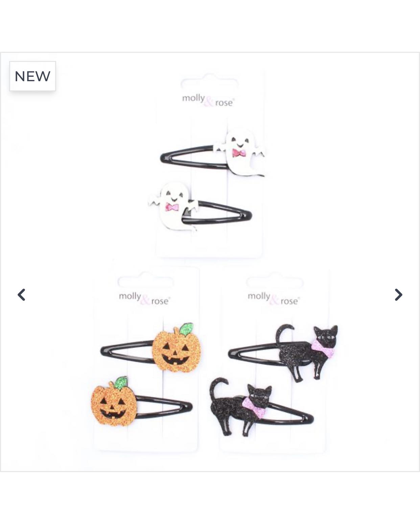Tap the pink bow tie on upper ghost
This screenshot has height=514, width=420.
[x=239, y=153]
